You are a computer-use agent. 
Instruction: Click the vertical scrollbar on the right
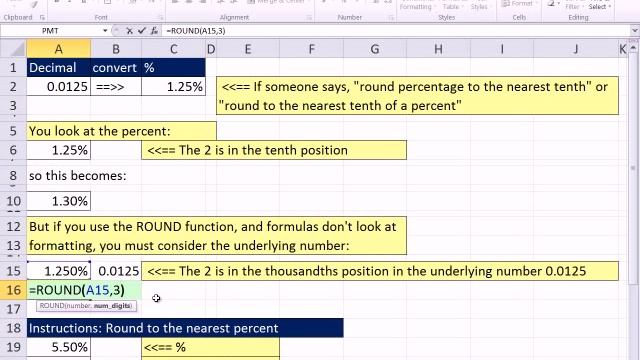(x=633, y=168)
